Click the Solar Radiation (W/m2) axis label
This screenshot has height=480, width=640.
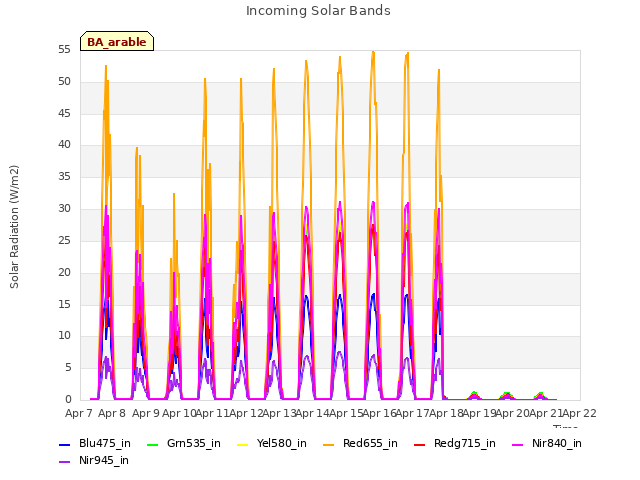[x=14, y=227]
